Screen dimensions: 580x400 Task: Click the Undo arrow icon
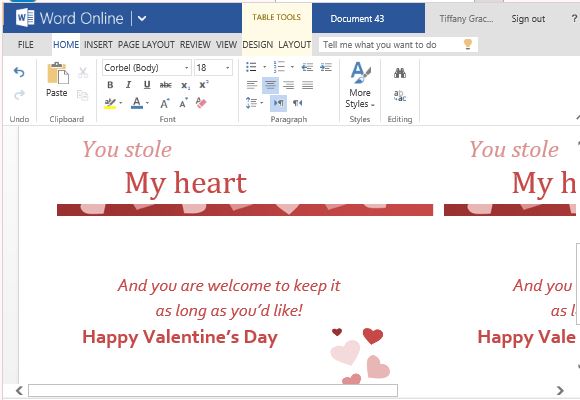[x=19, y=72]
